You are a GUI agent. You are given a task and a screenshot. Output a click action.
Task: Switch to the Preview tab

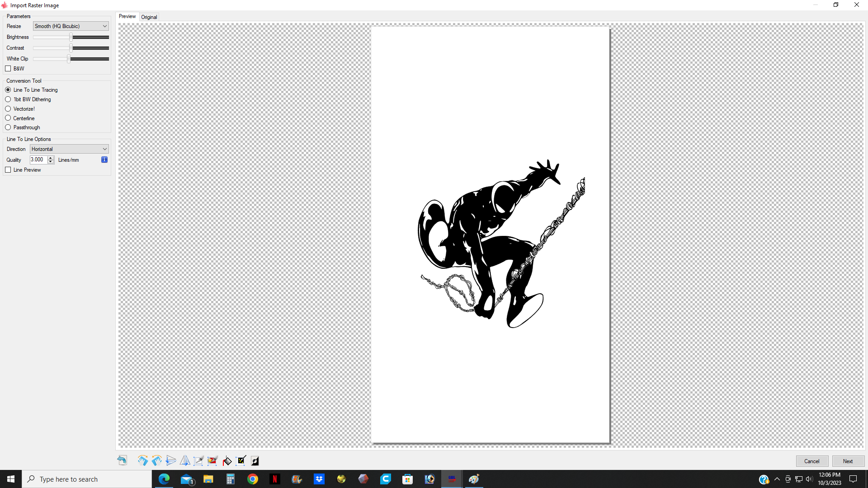pos(127,16)
